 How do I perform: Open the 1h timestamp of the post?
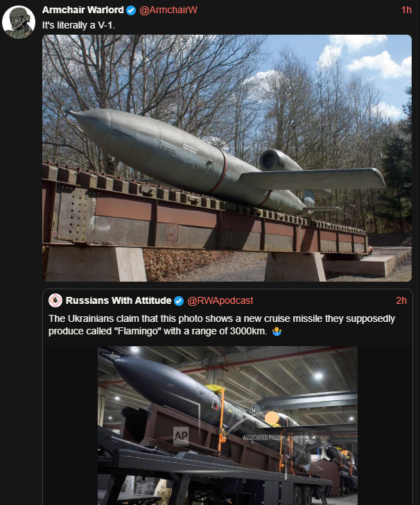click(x=406, y=10)
